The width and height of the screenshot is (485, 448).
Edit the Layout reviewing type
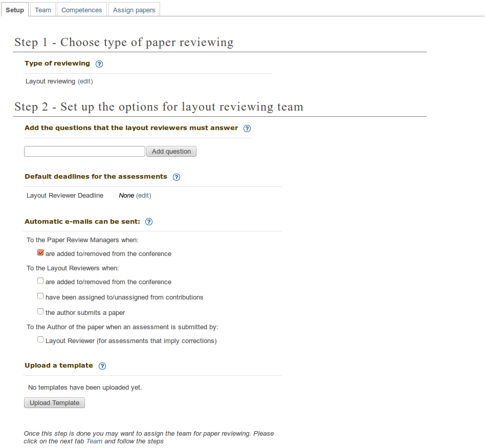coord(85,81)
